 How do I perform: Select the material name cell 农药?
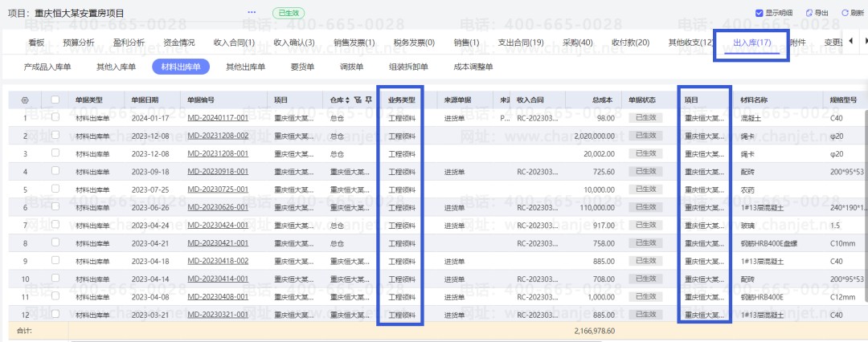[747, 189]
